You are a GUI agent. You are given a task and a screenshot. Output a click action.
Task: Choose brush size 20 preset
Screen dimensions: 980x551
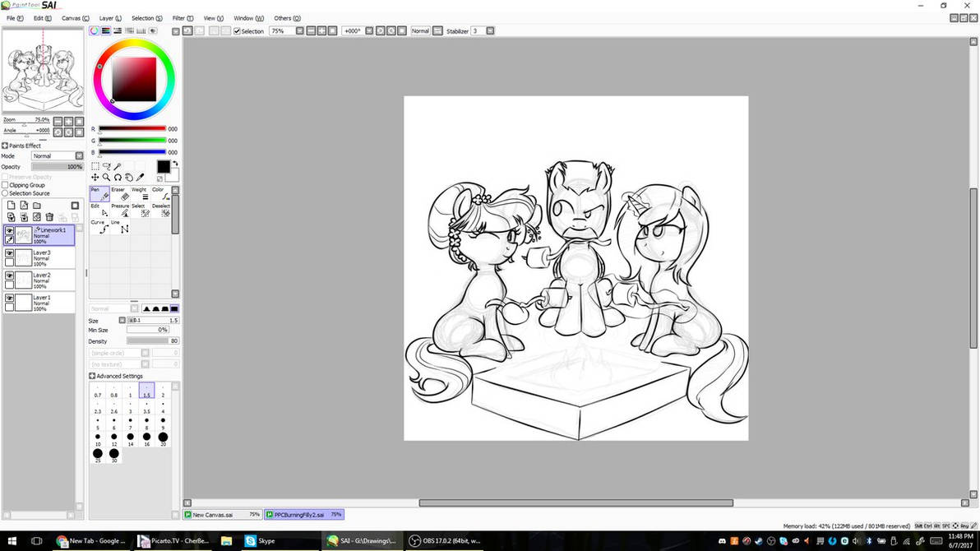coord(163,439)
